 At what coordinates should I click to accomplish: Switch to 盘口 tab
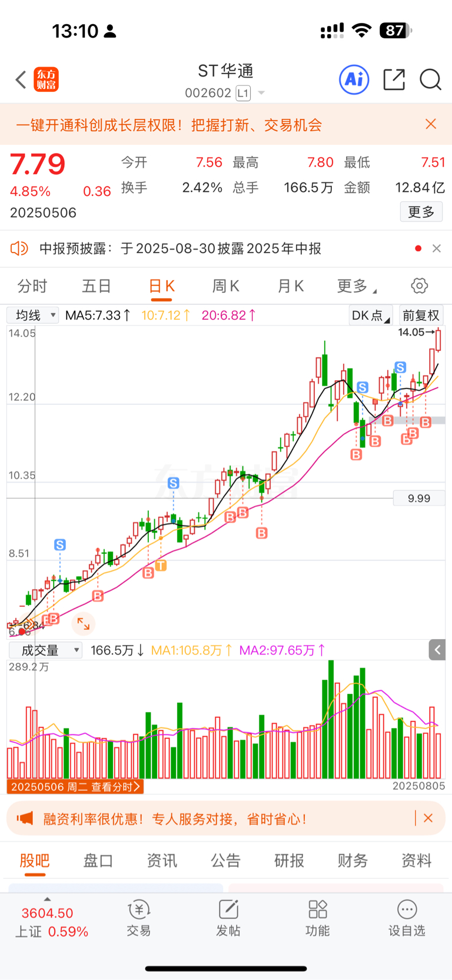98,861
